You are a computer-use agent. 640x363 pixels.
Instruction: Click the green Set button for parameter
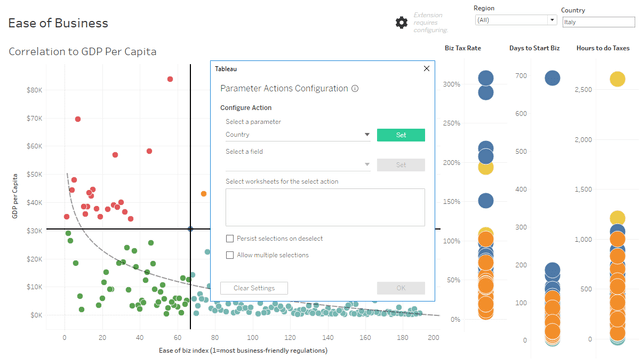[401, 135]
